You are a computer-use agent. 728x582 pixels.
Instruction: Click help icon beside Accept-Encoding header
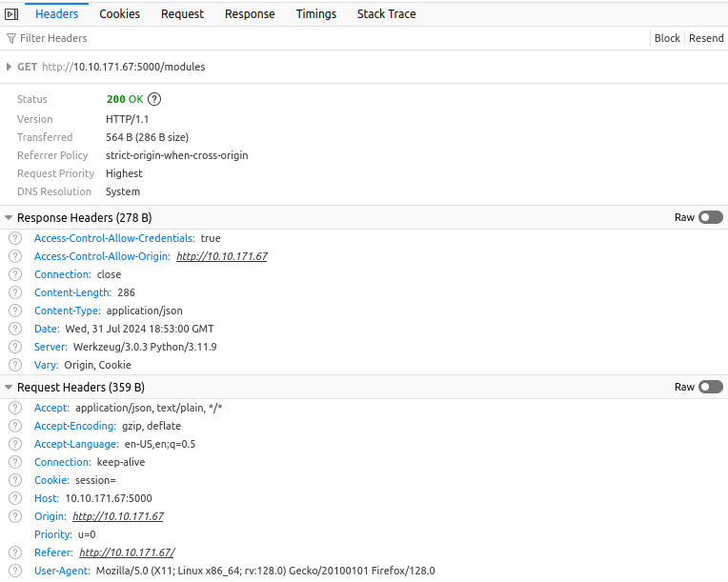pyautogui.click(x=15, y=426)
